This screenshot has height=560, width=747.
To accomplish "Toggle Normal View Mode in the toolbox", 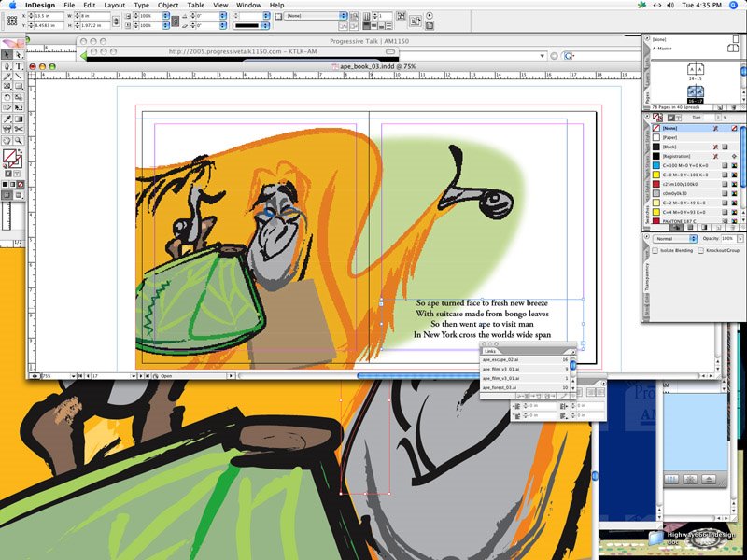I will (7, 195).
